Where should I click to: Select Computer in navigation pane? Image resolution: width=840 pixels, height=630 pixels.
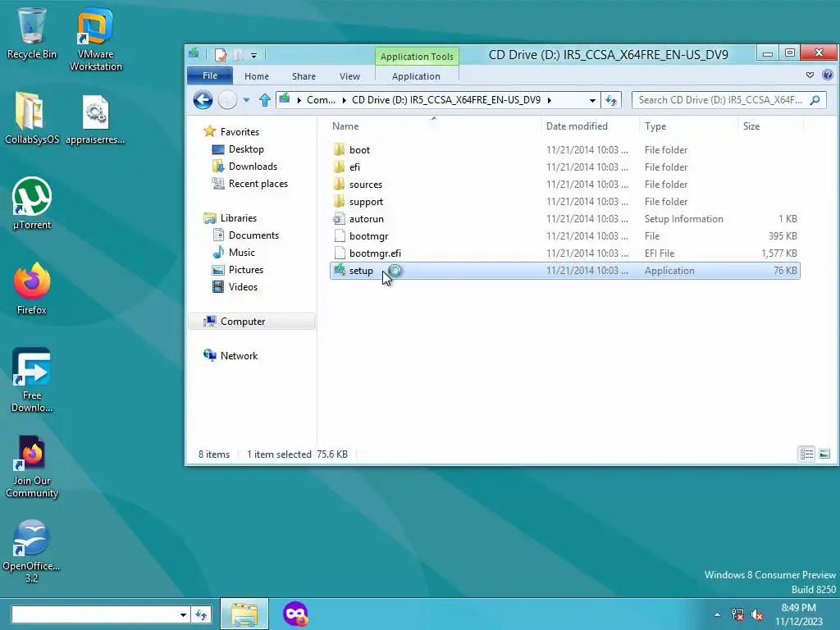pyautogui.click(x=252, y=322)
